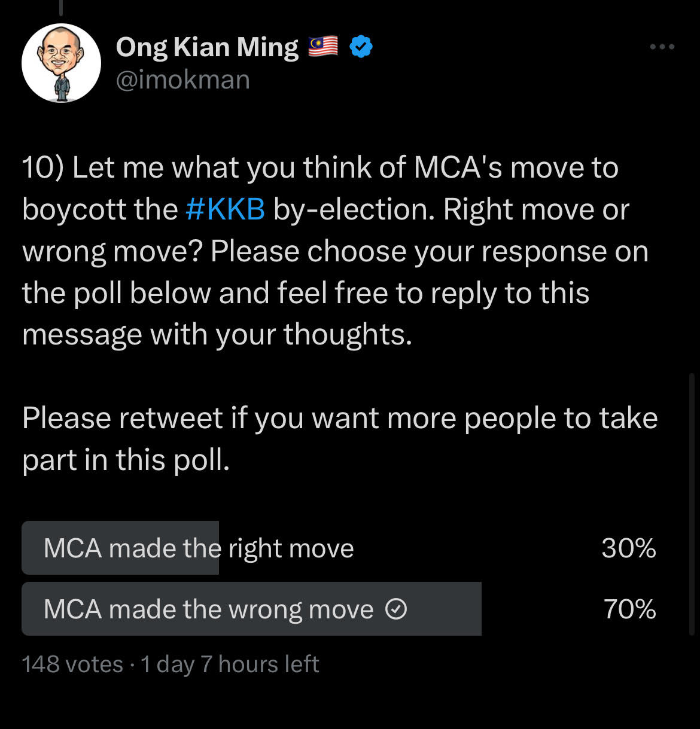
Task: Click the Ong Kian Ming display name
Action: coord(207,47)
